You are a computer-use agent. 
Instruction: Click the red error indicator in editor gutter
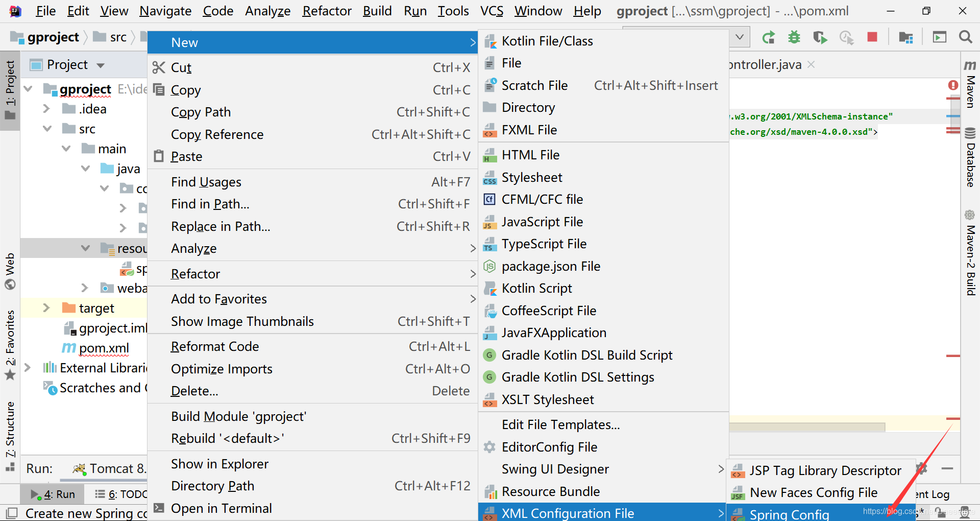coord(953,85)
